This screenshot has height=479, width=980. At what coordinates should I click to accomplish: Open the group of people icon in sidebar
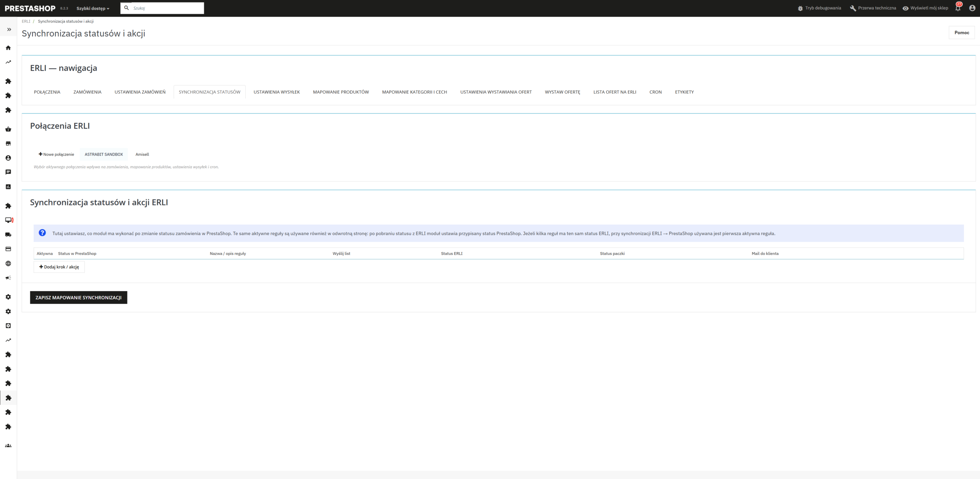tap(8, 446)
